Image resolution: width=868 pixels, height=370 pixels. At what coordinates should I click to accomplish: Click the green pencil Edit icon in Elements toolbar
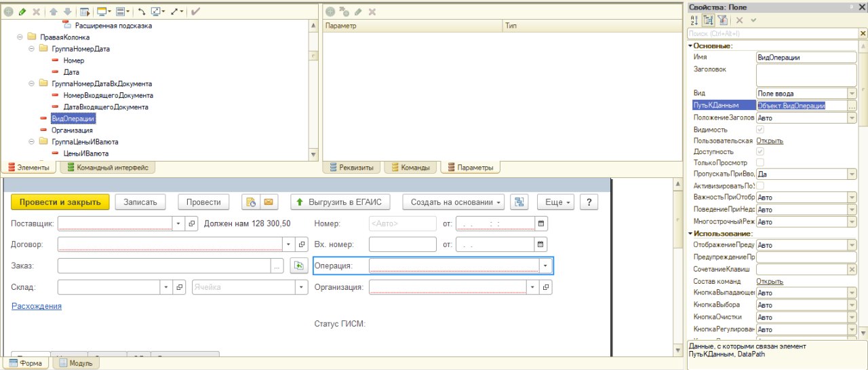(22, 12)
